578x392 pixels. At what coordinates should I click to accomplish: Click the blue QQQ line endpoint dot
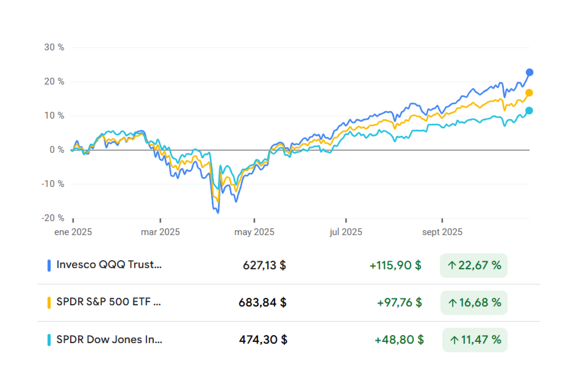click(529, 72)
